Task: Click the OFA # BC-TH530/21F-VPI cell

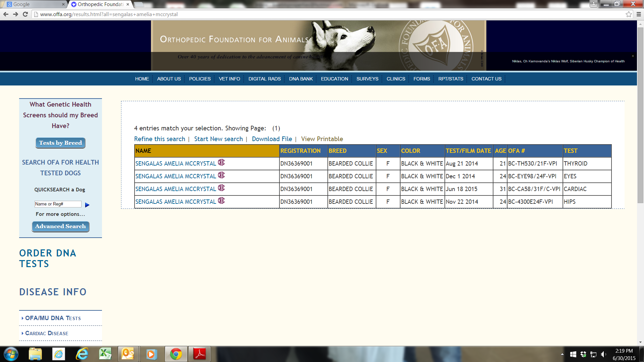Action: [535, 164]
